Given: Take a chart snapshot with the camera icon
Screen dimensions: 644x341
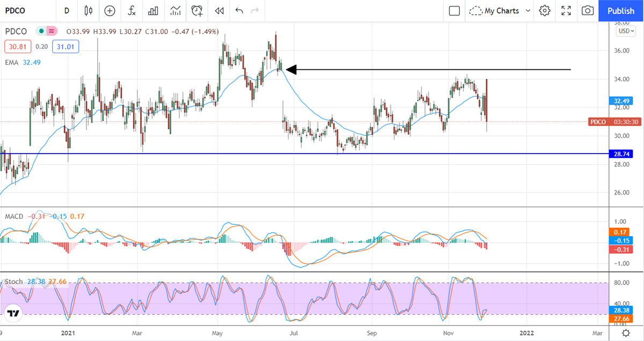Looking at the screenshot, I should [x=587, y=11].
